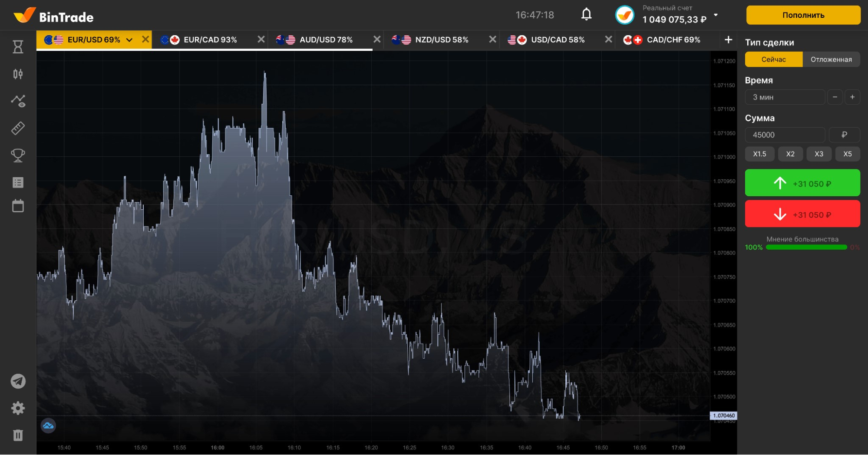Open the account dropdown arrow near balance
The width and height of the screenshot is (868, 455).
(x=716, y=15)
